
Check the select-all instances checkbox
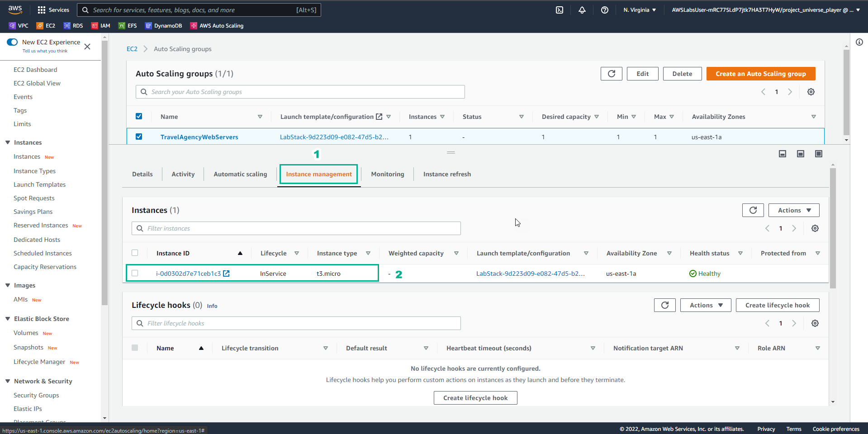click(x=135, y=253)
